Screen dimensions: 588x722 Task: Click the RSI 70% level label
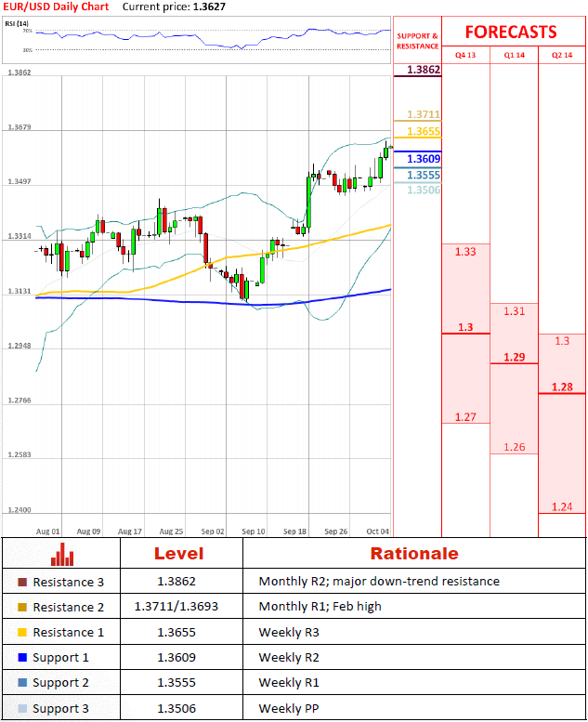pos(28,31)
